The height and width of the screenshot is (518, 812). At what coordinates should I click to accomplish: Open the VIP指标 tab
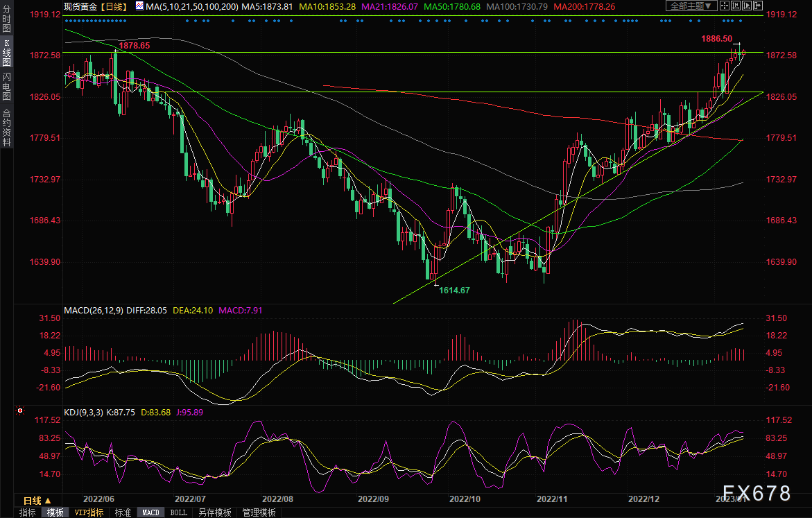(x=89, y=512)
